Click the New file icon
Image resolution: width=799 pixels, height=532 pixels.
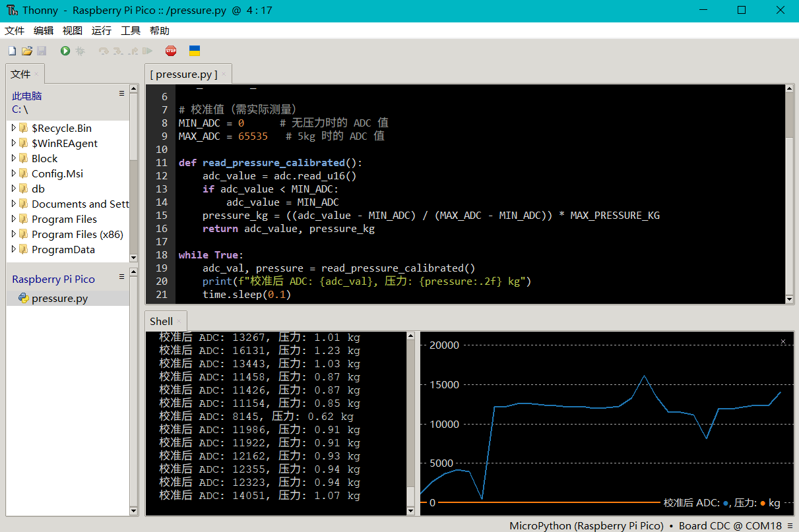(12, 51)
